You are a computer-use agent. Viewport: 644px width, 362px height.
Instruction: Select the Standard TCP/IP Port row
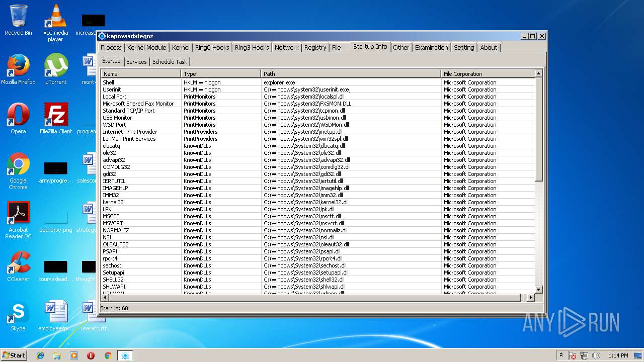(x=317, y=111)
